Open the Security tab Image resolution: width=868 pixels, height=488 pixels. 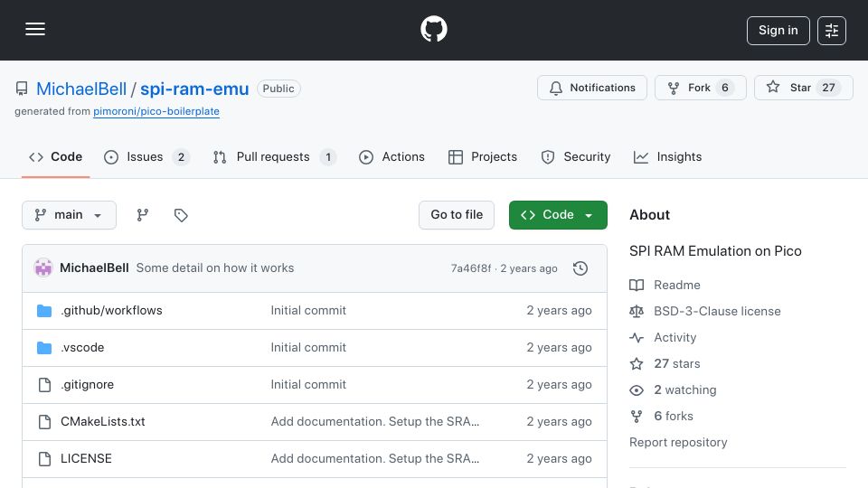tap(576, 157)
